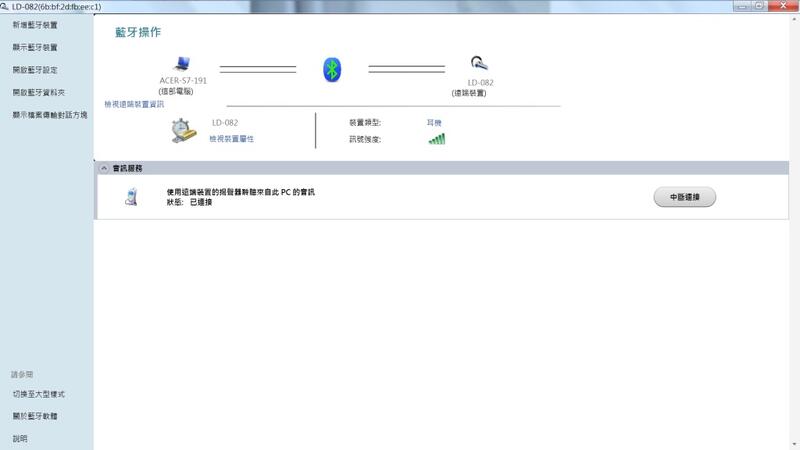This screenshot has height=450, width=800.
Task: Click the ACER-S7-191 laptop icon
Action: point(182,64)
